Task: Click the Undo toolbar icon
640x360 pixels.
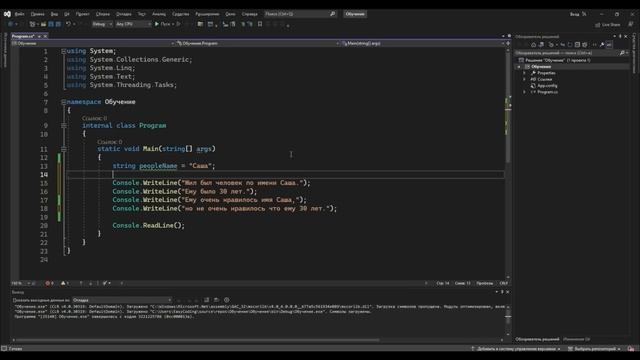Action: click(69, 24)
